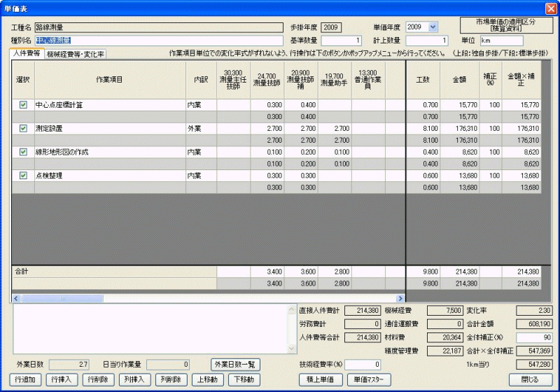
Task: Click the 材料費 value 20,364
Action: tap(445, 337)
